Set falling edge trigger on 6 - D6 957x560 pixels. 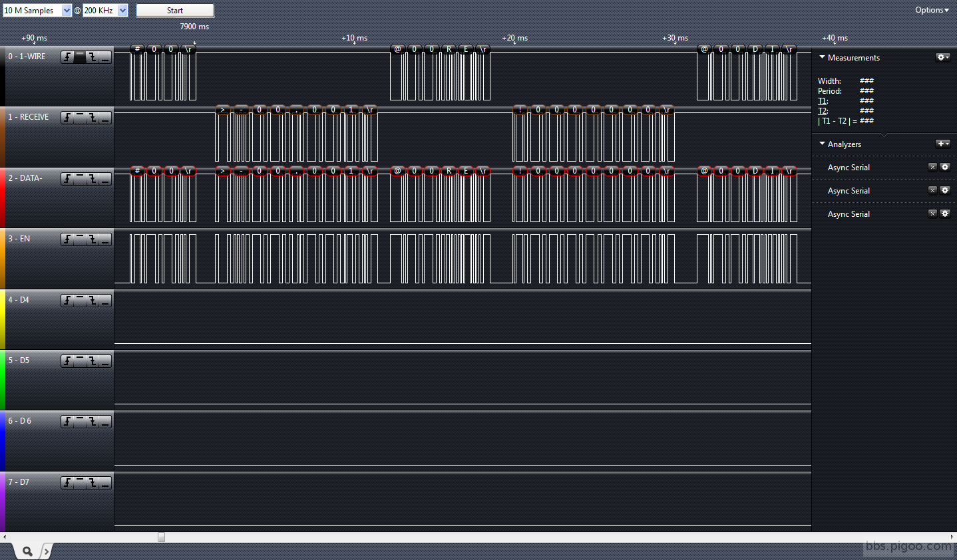pyautogui.click(x=93, y=422)
